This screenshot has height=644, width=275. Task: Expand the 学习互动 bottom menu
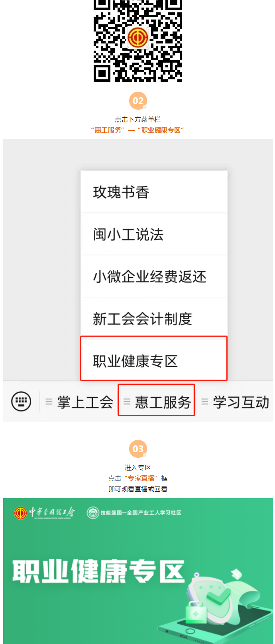[x=235, y=402]
